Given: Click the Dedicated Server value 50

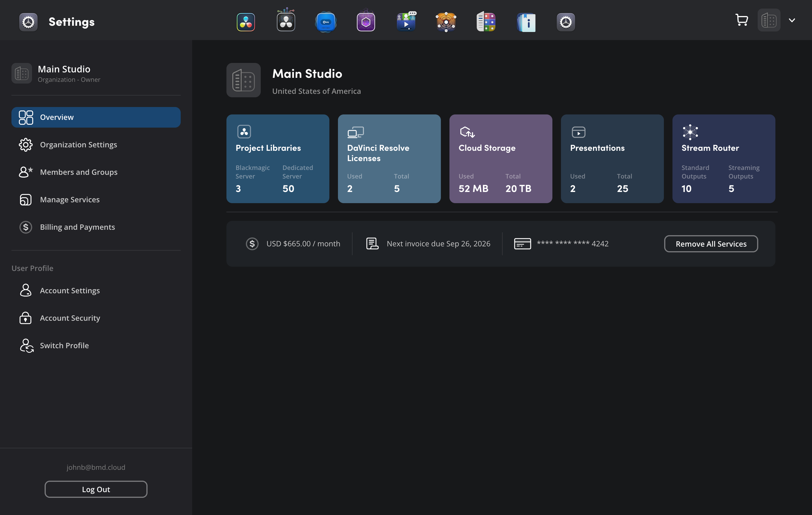Looking at the screenshot, I should (288, 188).
